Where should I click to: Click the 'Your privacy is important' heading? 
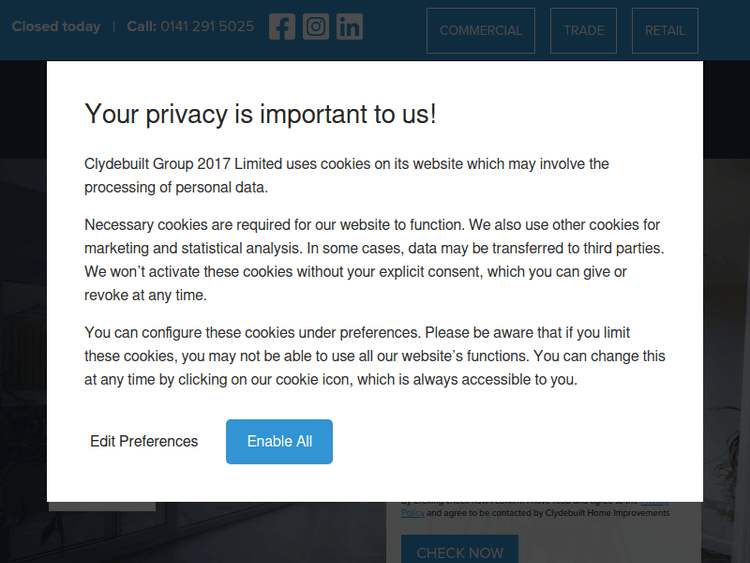[x=260, y=114]
